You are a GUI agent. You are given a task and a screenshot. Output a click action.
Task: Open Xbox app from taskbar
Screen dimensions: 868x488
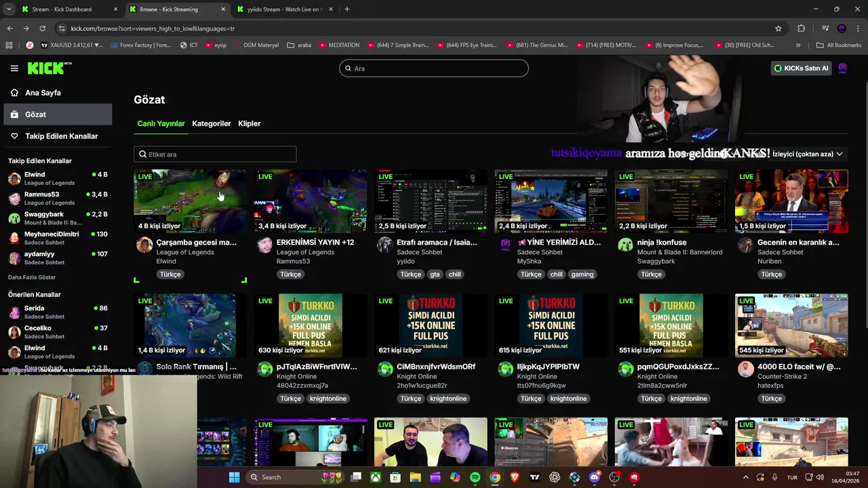point(375,477)
